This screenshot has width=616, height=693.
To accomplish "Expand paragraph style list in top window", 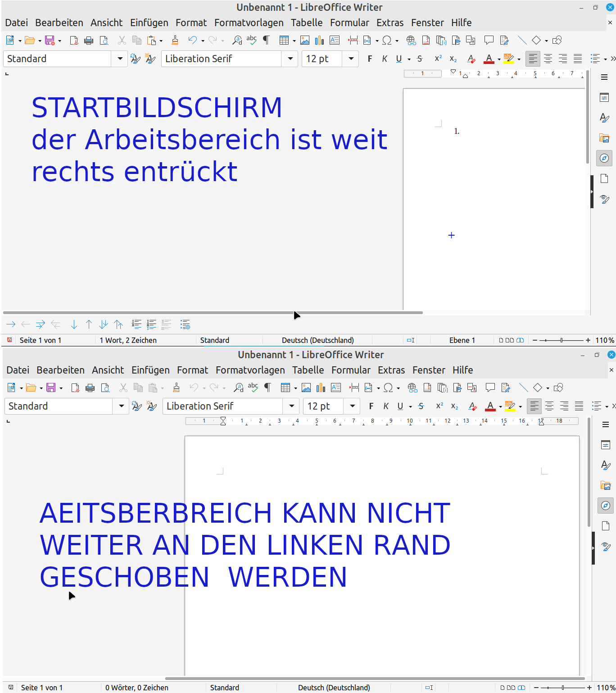I will click(120, 59).
